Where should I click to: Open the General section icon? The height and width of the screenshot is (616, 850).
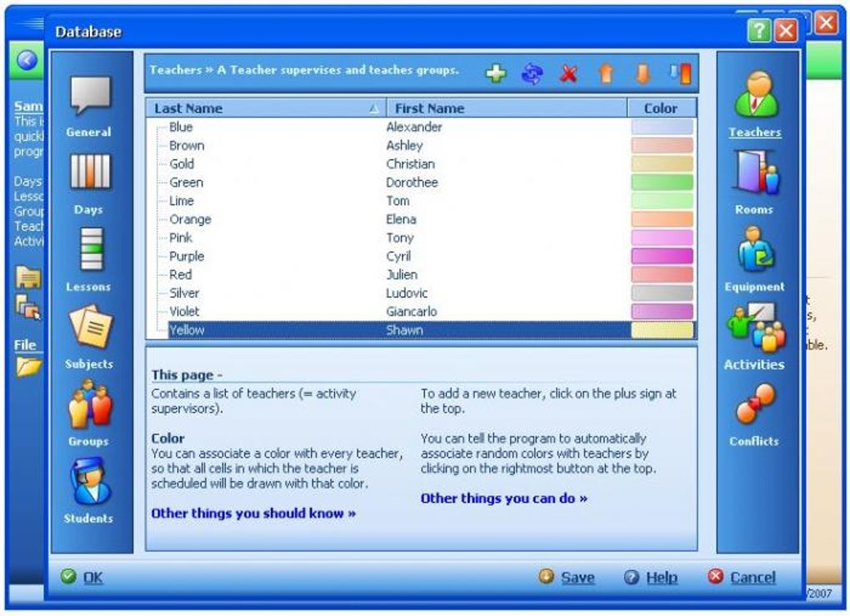click(x=90, y=95)
